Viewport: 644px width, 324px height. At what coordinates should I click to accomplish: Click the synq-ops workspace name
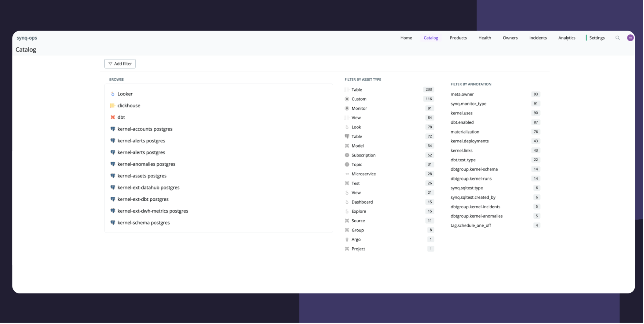point(27,38)
